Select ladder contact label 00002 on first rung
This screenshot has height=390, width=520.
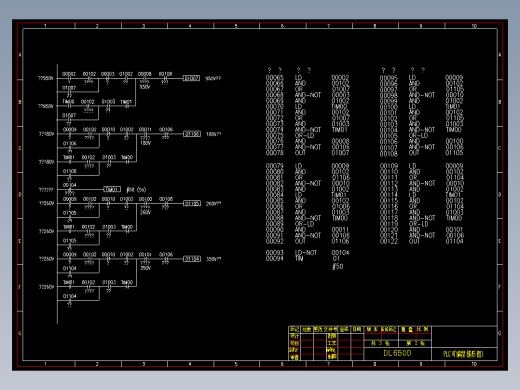tap(69, 74)
